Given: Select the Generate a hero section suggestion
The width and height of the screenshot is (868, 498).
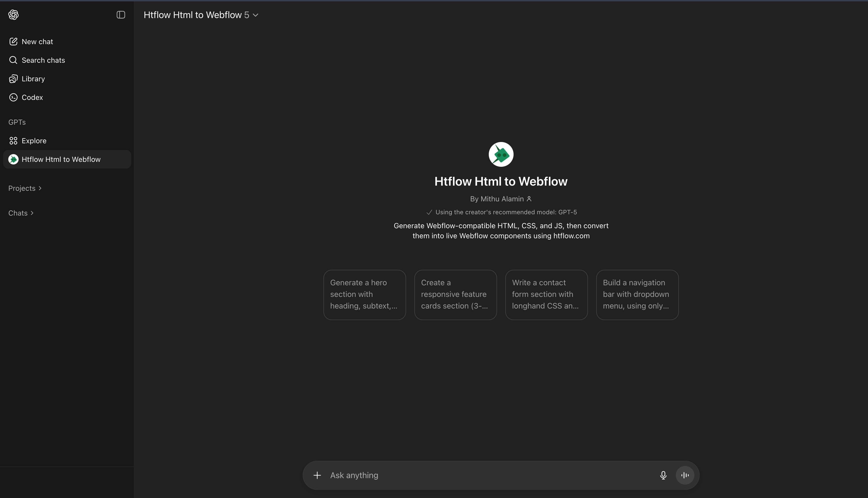Looking at the screenshot, I should click(364, 295).
